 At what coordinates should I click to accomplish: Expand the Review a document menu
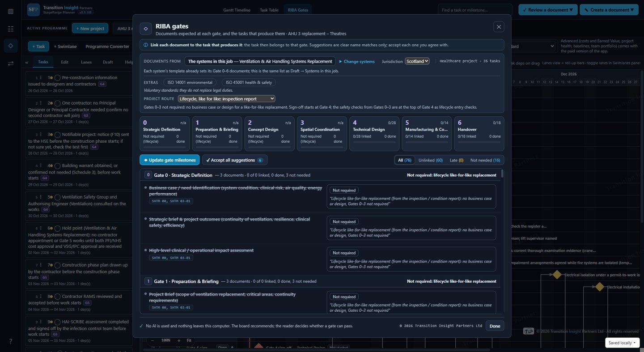point(547,10)
